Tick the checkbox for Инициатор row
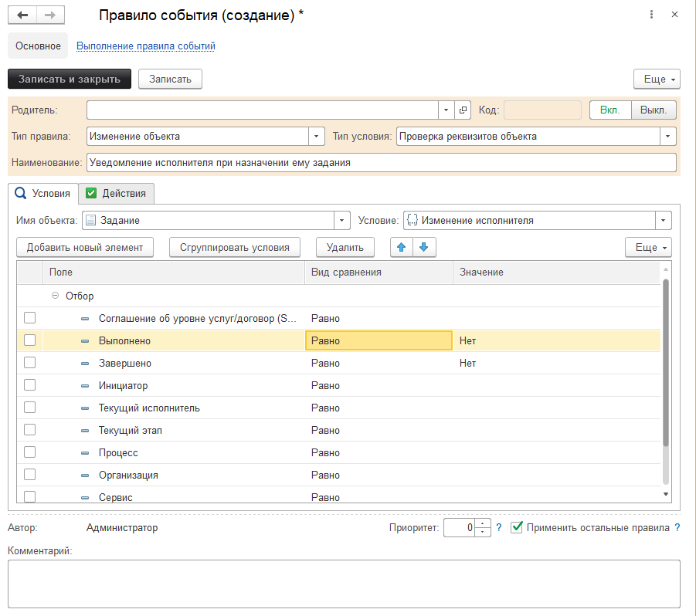 pyautogui.click(x=29, y=385)
